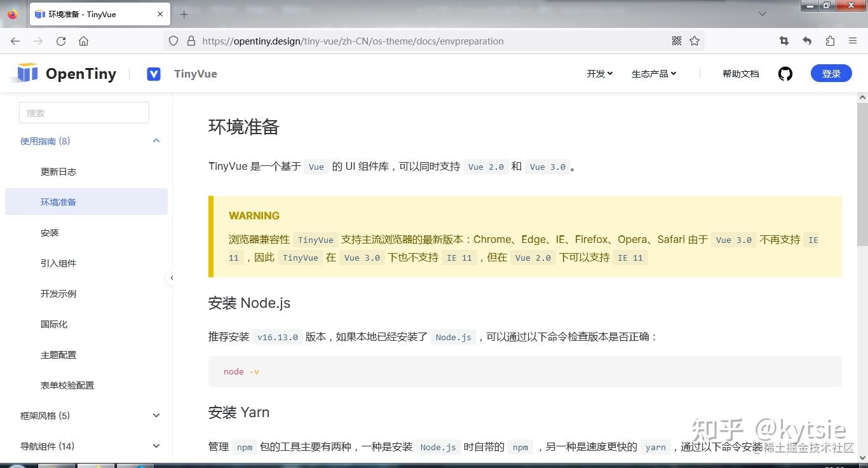Toggle the undo arrow icon in toolbar

pyautogui.click(x=806, y=41)
